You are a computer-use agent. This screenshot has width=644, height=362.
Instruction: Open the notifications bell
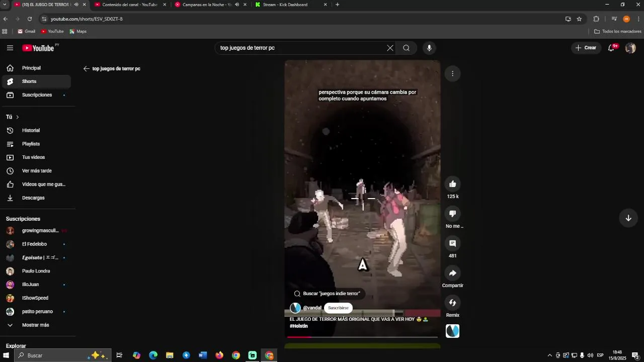pos(611,48)
